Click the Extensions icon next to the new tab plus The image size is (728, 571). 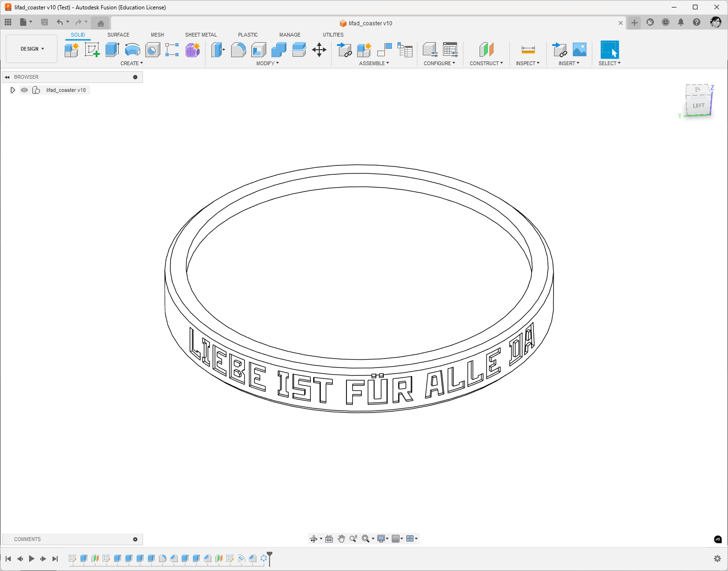[650, 22]
